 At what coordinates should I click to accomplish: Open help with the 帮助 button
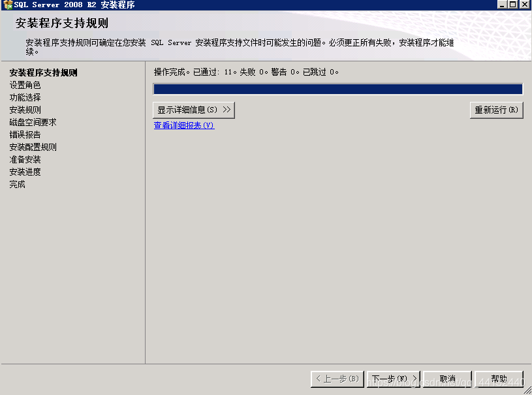tap(499, 379)
